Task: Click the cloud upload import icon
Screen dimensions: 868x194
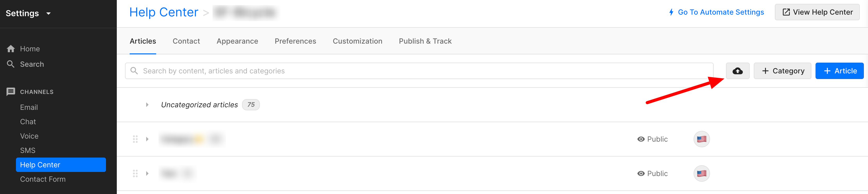Action: tap(738, 71)
